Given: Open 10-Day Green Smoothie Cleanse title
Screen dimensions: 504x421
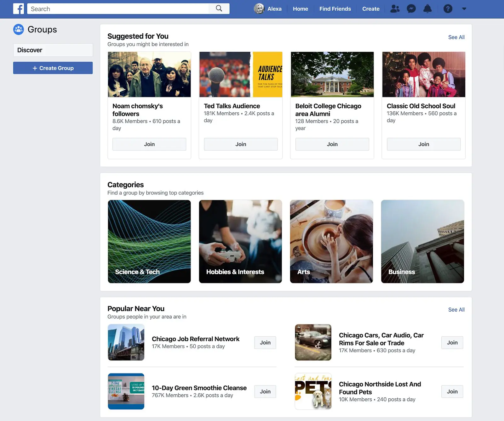Looking at the screenshot, I should coord(199,388).
